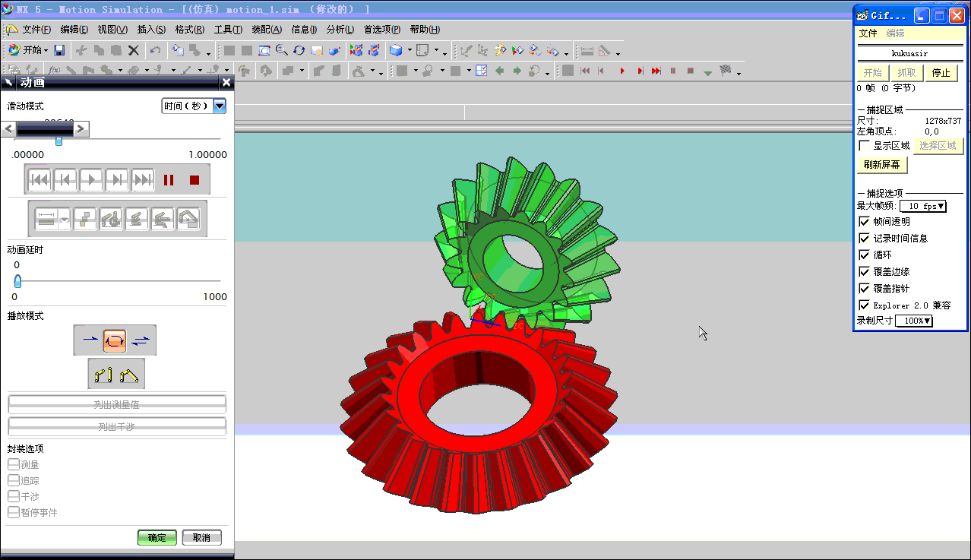Click the Save icon in main toolbar

coord(59,50)
